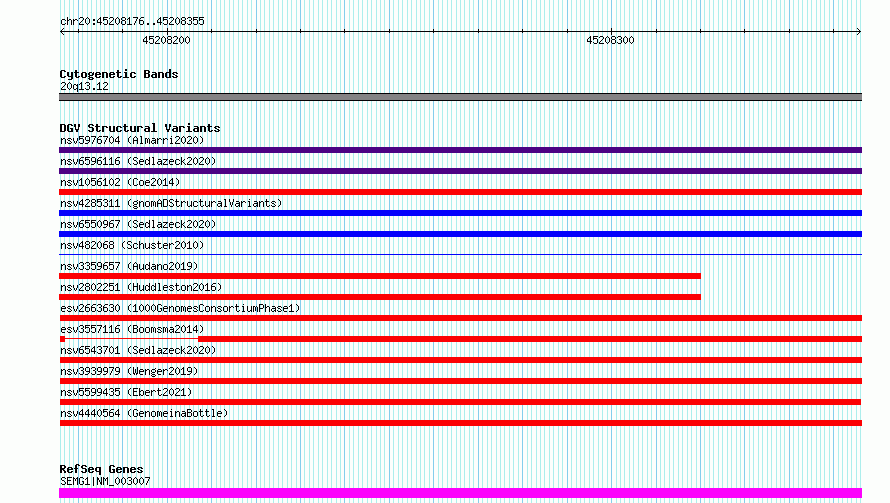Click variant label esv3557116 (Boomsma2014)
Screen dimensions: 890x503
[132, 329]
